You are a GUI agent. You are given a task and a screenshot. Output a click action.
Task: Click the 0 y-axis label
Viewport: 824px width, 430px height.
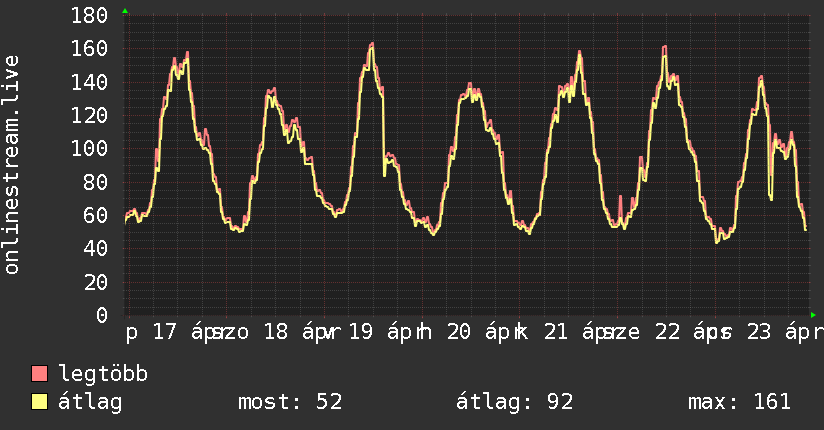tap(102, 315)
